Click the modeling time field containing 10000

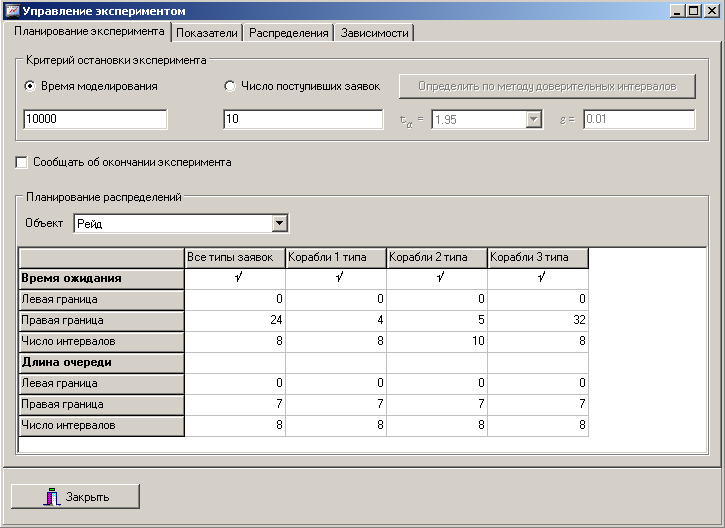95,119
